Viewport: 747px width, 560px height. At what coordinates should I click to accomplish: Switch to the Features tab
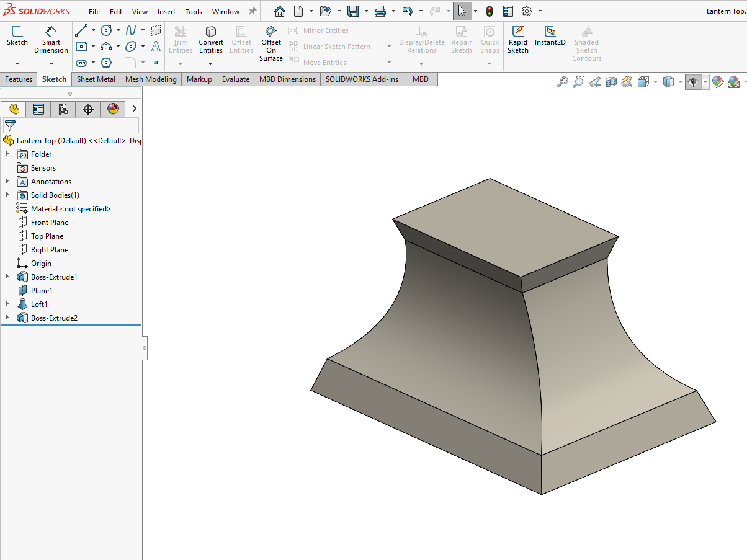(19, 79)
